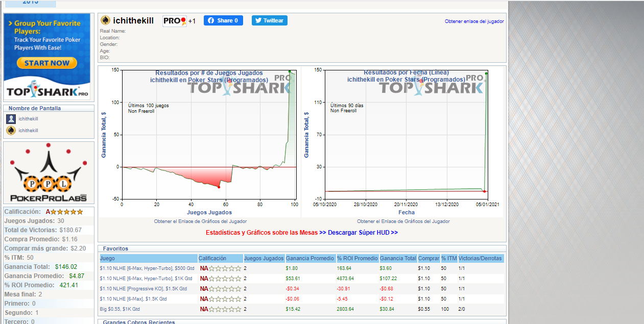Click the PRO badge next to ichithekill
The height and width of the screenshot is (324, 644).
[175, 21]
